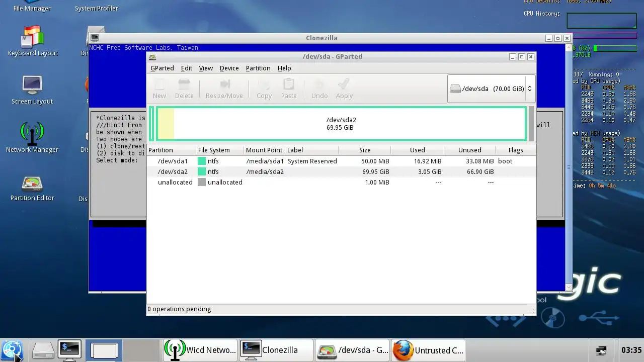Switch to /dev/sda GParted taskbar entry
The width and height of the screenshot is (644, 362).
352,350
